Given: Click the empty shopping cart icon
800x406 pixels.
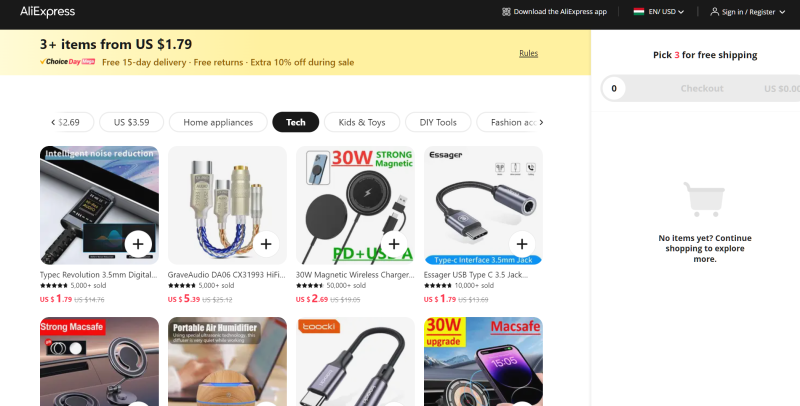Looking at the screenshot, I should point(705,199).
